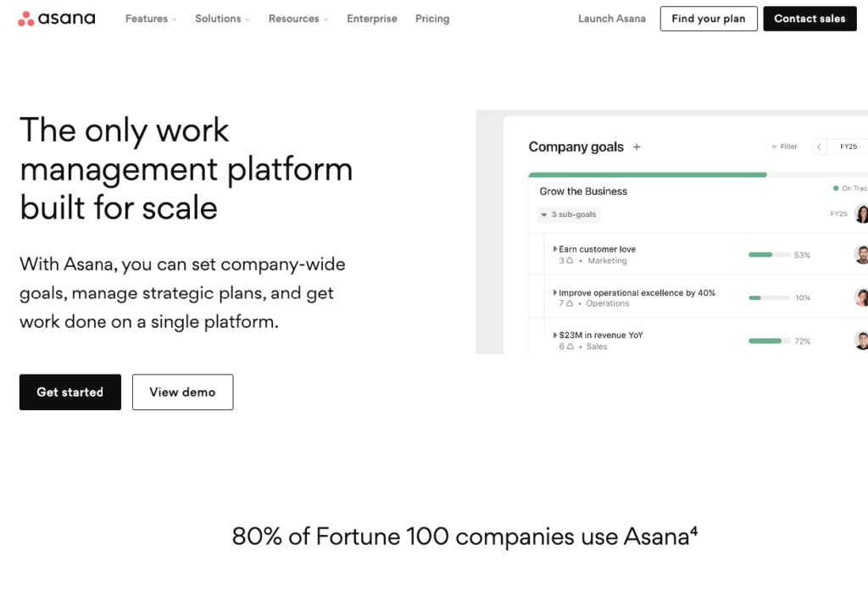This screenshot has width=868, height=589.
Task: Open the Resources navigation dropdown
Action: click(298, 18)
